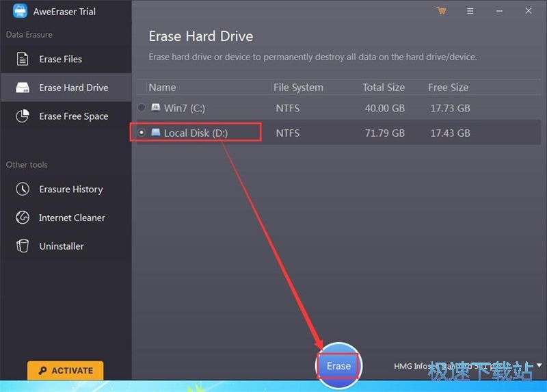
Task: Click the blue Erase button
Action: (338, 365)
